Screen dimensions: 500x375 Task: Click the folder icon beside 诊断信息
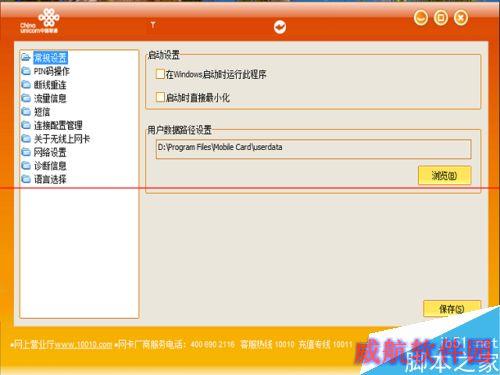tap(26, 166)
